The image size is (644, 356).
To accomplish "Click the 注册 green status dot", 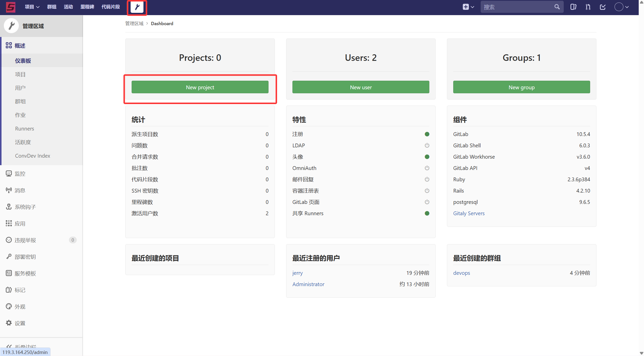I will click(x=427, y=134).
